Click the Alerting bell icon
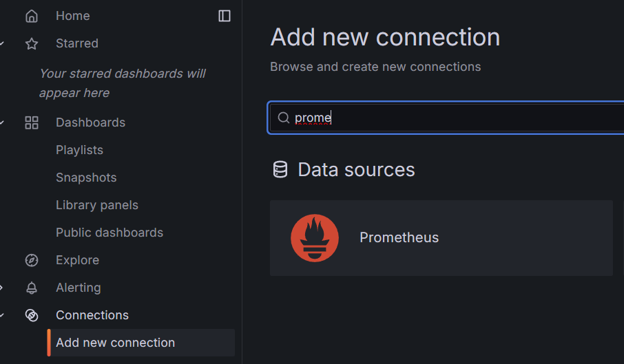 (x=32, y=288)
